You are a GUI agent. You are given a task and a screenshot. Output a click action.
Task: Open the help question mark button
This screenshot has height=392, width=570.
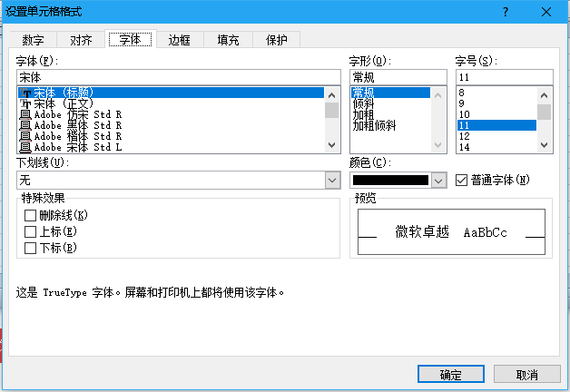click(506, 12)
